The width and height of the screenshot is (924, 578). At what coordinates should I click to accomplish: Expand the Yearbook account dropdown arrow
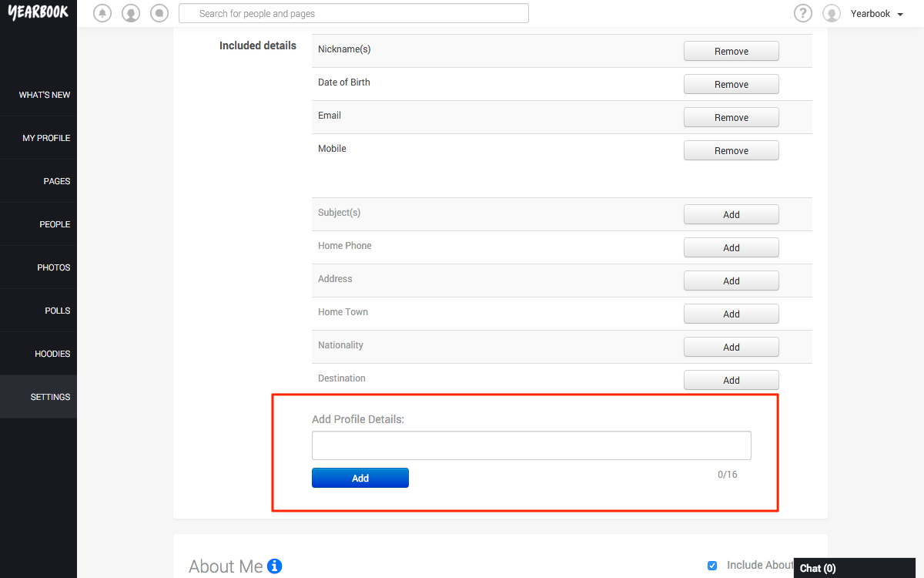click(x=900, y=15)
